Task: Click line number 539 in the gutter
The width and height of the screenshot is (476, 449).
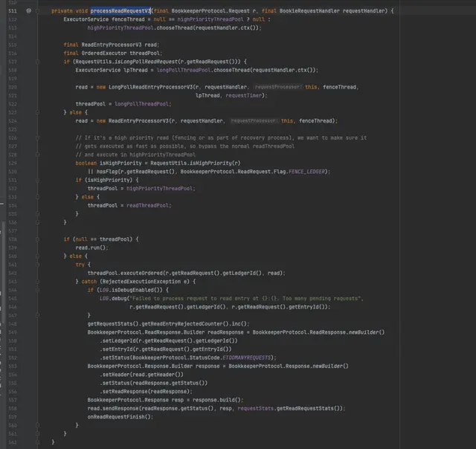Action: click(13, 248)
